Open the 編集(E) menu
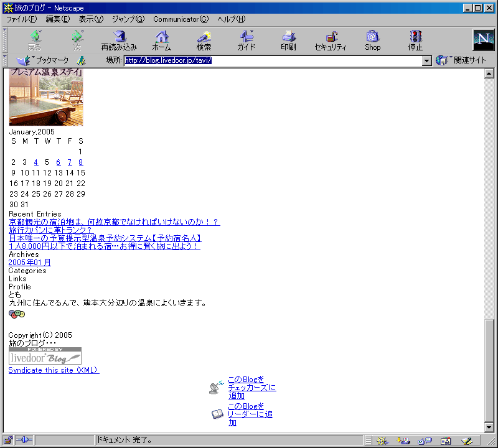The image size is (498, 448). pos(58,19)
